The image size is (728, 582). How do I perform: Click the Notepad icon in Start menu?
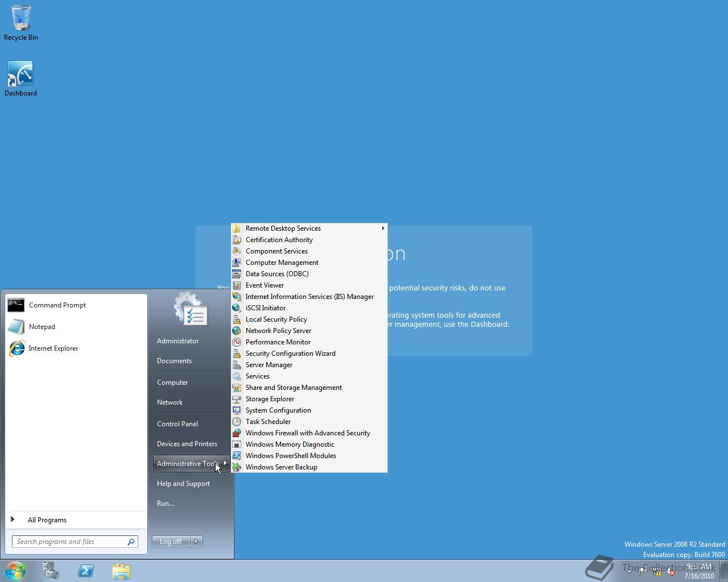(16, 327)
